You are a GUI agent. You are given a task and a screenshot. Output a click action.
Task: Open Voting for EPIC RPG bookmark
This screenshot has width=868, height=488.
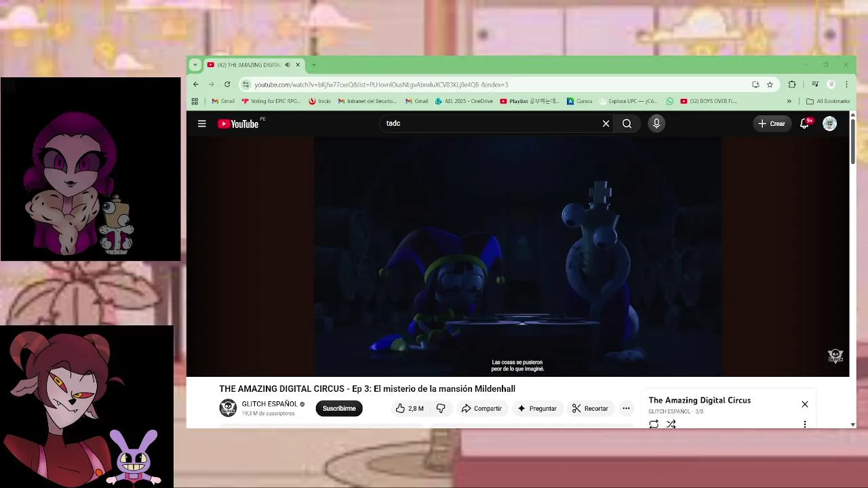click(271, 101)
